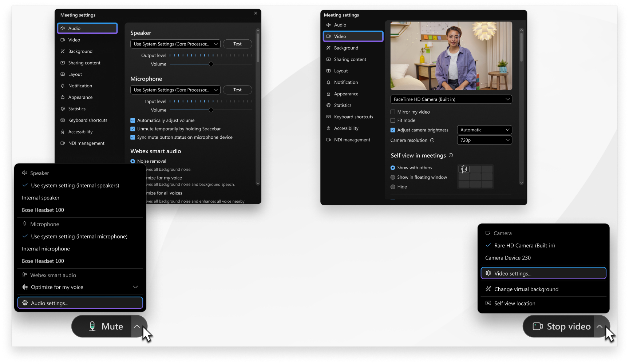Click Keyboard shortcuts icon in left Meeting settings window

(63, 120)
